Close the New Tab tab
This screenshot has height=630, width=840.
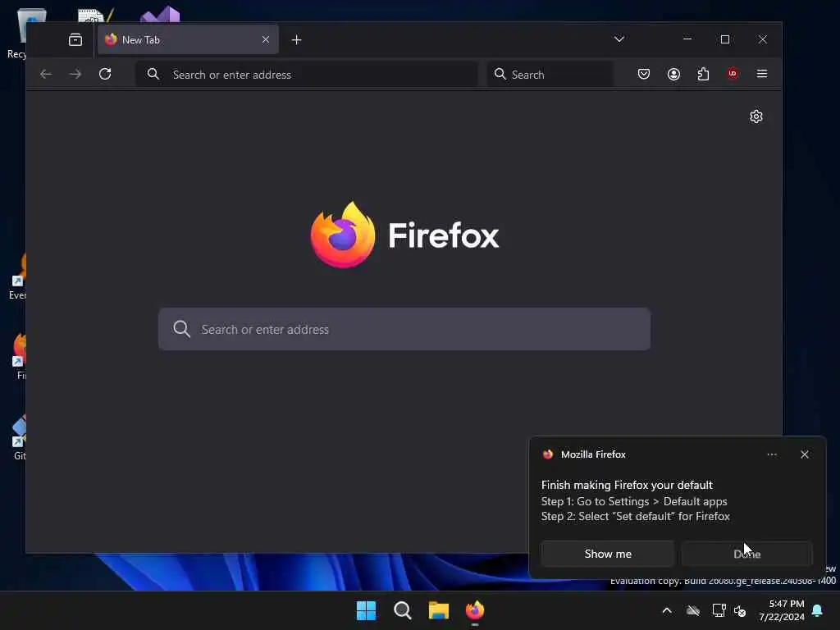pos(266,39)
